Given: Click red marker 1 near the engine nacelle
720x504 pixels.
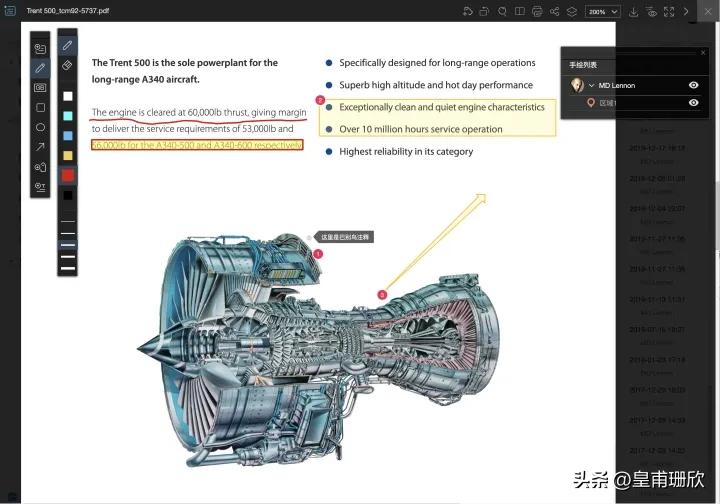Looking at the screenshot, I should pyautogui.click(x=318, y=254).
